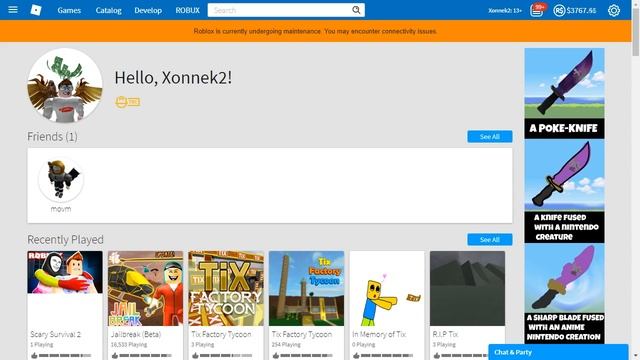Click the Roblox logo icon
The height and width of the screenshot is (360, 640).
(x=36, y=10)
